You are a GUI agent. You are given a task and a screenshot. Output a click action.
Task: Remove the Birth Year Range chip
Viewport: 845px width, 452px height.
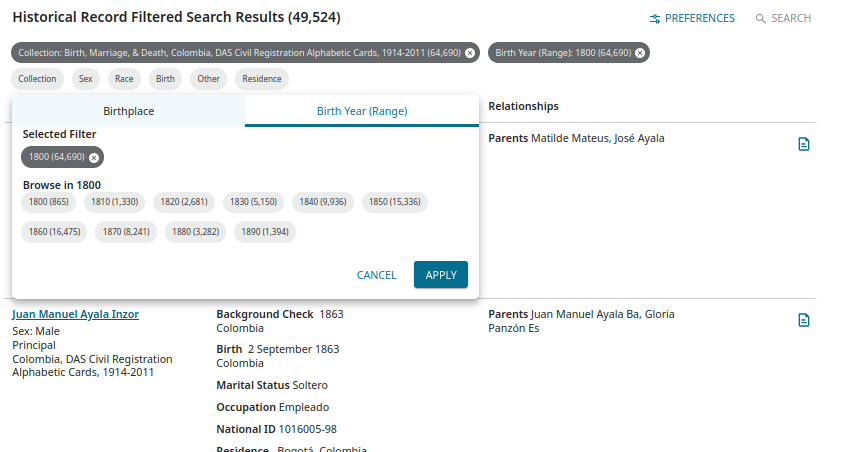[640, 53]
